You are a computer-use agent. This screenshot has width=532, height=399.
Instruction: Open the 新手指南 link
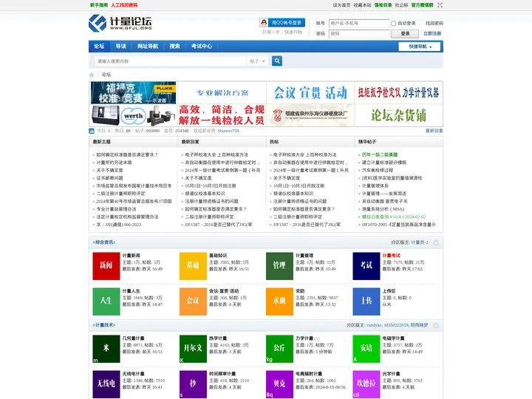[x=99, y=5]
